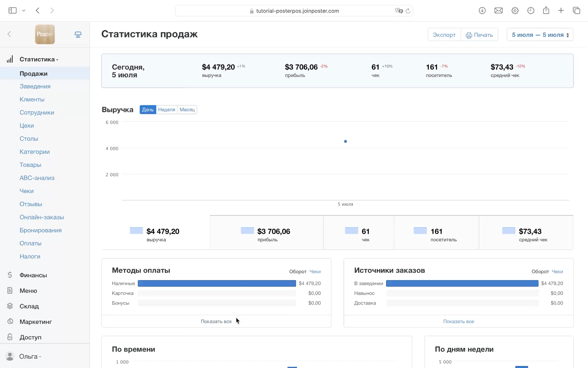Open the Poster POS terminal icon
The height and width of the screenshot is (368, 588).
click(x=78, y=34)
